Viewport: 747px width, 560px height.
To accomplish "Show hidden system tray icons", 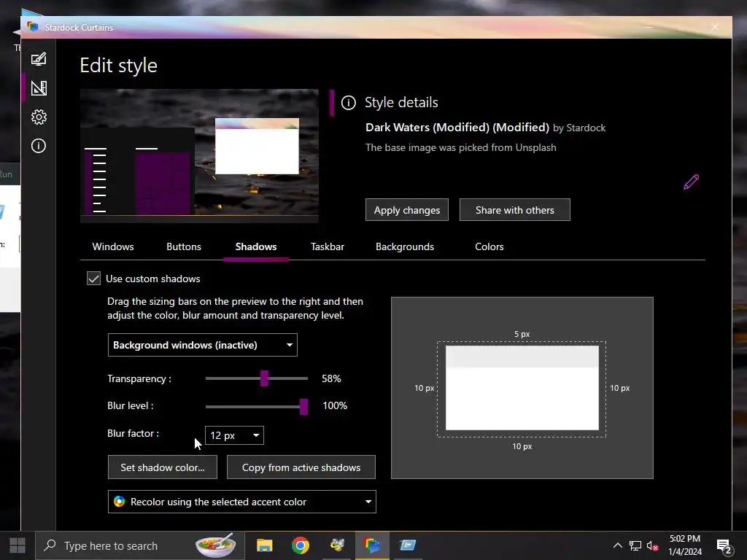I will pyautogui.click(x=617, y=545).
